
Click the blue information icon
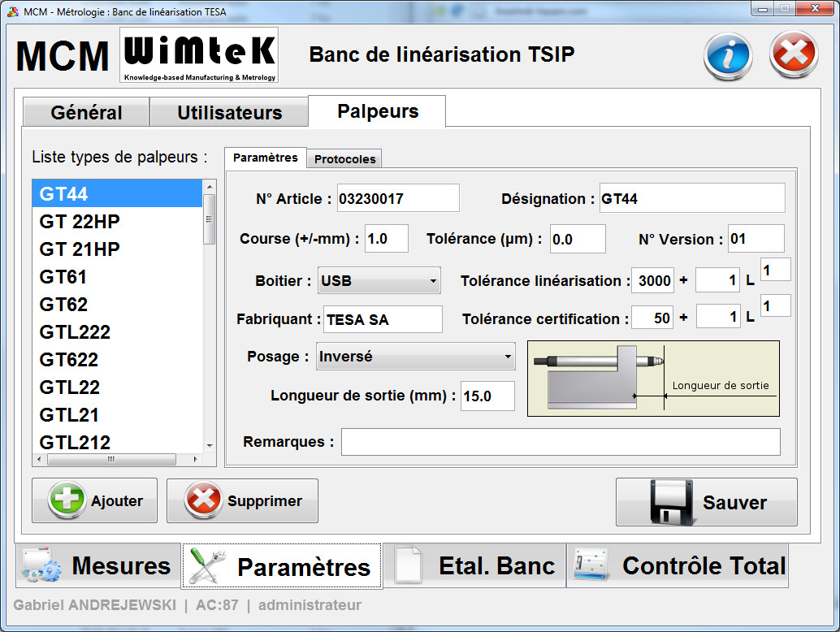[728, 56]
